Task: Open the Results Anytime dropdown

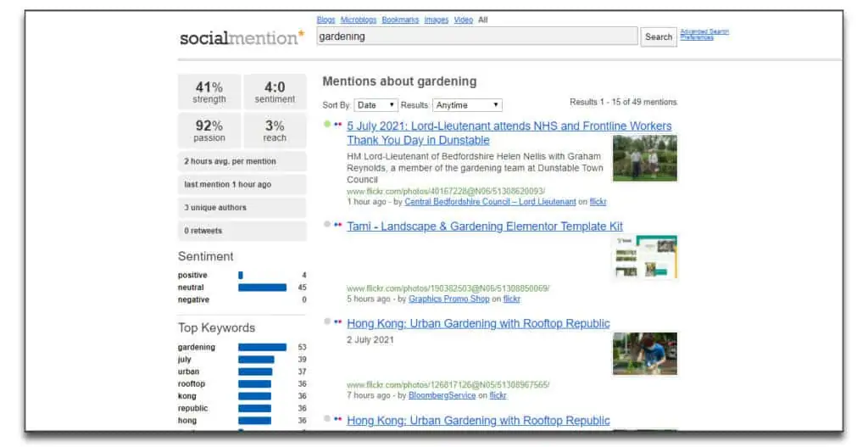Action: click(x=467, y=104)
